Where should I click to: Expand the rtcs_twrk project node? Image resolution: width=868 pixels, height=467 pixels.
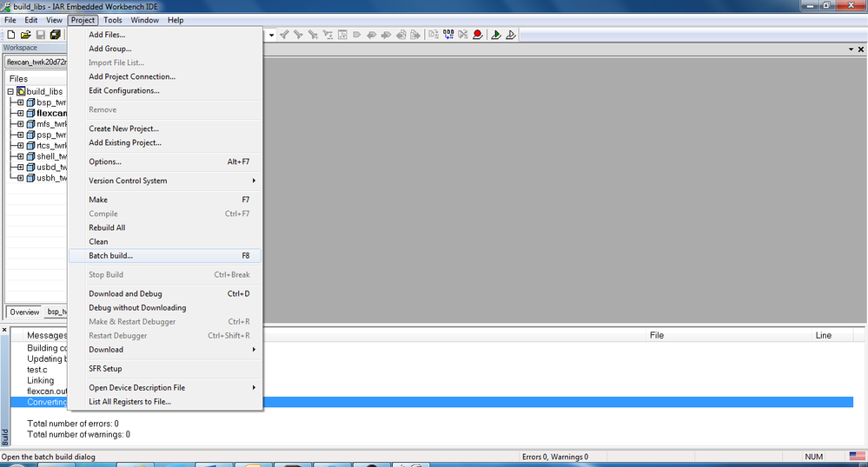pyautogui.click(x=21, y=146)
